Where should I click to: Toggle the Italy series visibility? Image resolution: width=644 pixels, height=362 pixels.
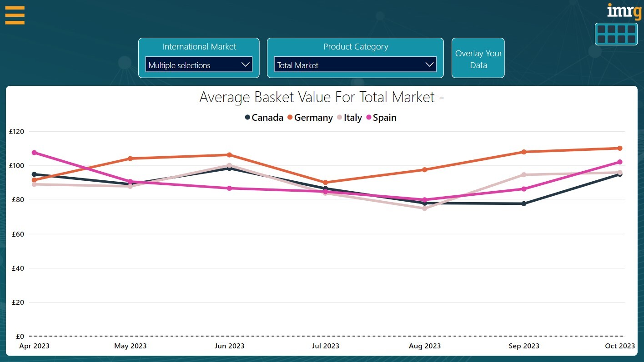[x=352, y=117]
